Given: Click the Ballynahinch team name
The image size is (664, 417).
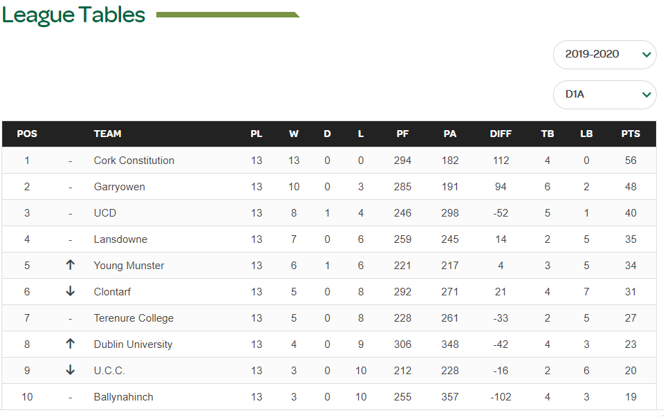Looking at the screenshot, I should coord(123,397).
